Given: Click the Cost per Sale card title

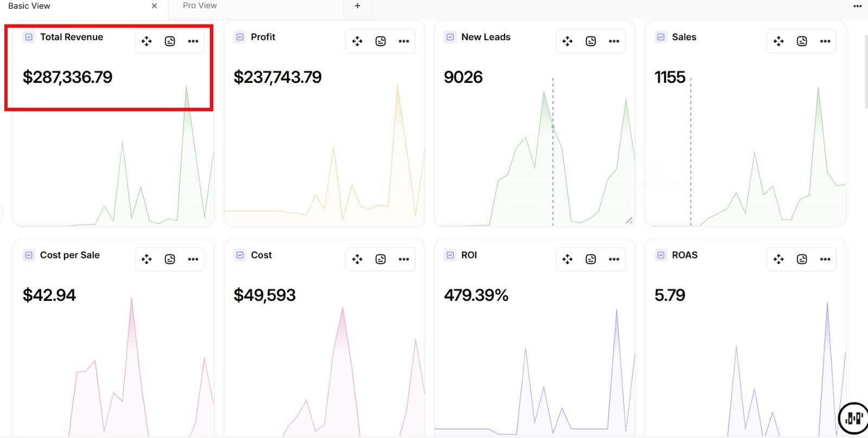Looking at the screenshot, I should point(70,255).
